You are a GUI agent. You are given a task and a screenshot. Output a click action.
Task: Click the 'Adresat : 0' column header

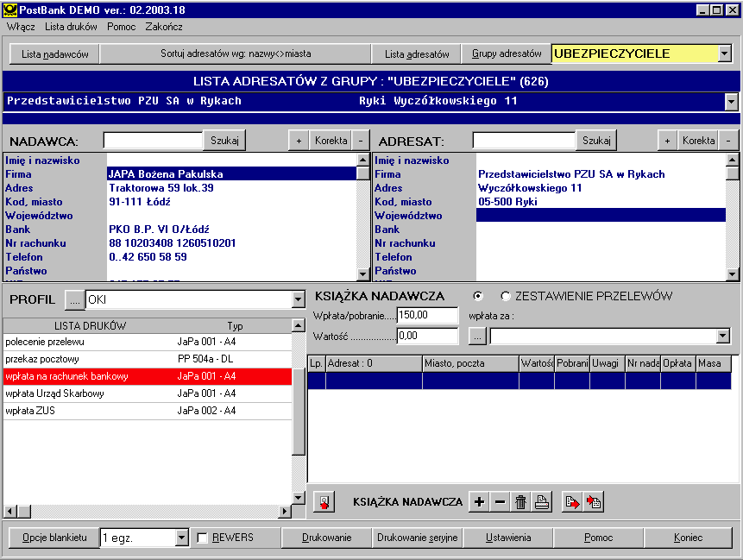click(x=374, y=363)
